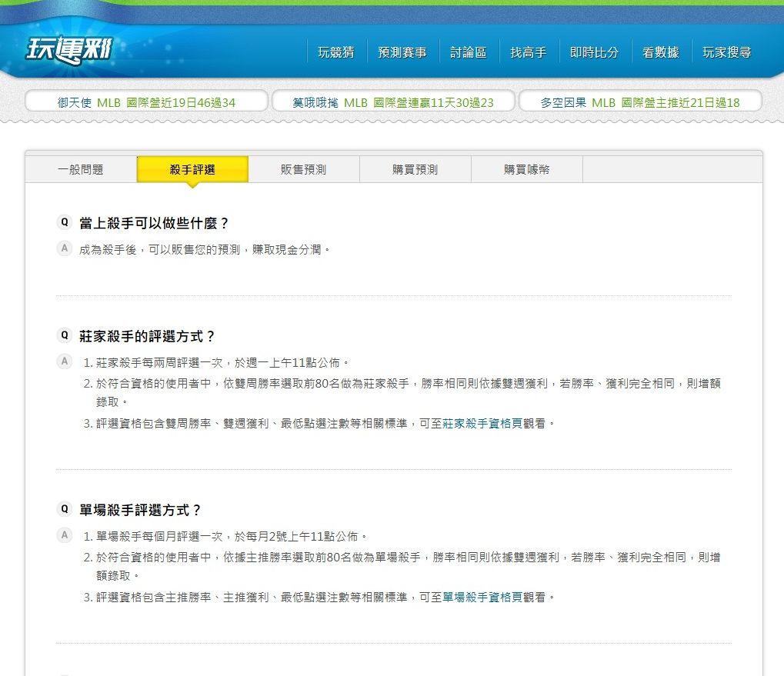Go to 討論區 in top navigation
784x676 pixels.
coord(469,52)
